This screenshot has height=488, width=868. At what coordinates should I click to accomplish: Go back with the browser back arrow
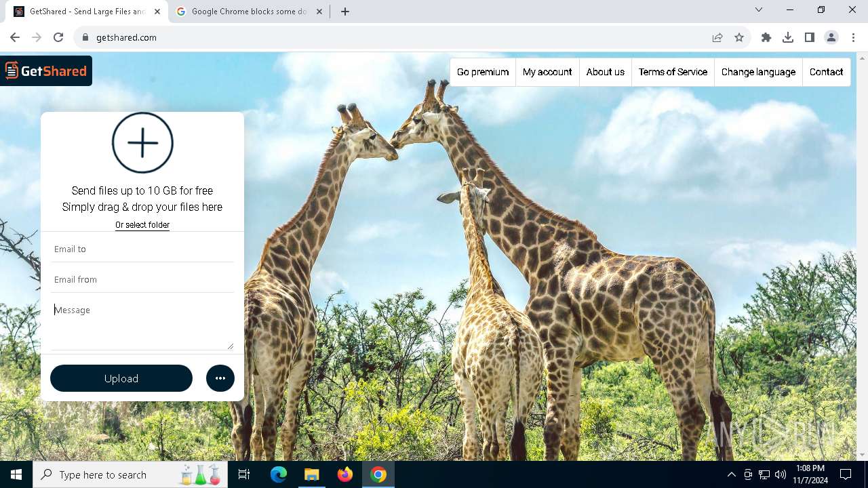pos(15,37)
